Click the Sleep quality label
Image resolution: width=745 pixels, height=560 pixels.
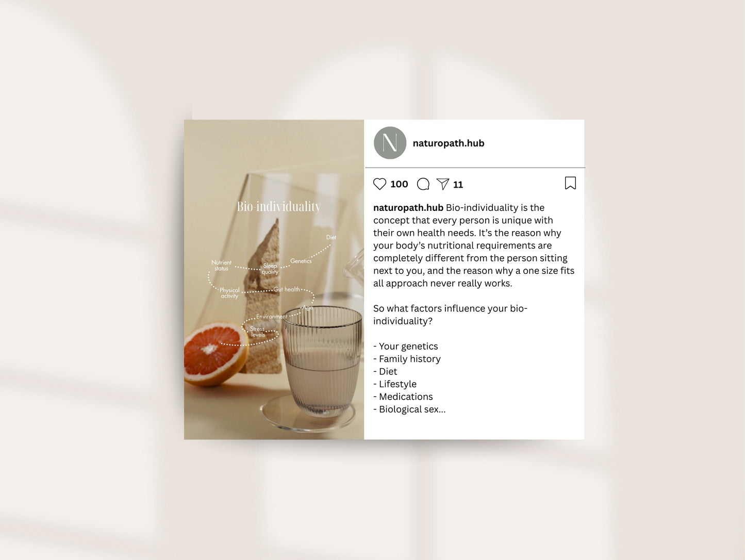tap(270, 269)
